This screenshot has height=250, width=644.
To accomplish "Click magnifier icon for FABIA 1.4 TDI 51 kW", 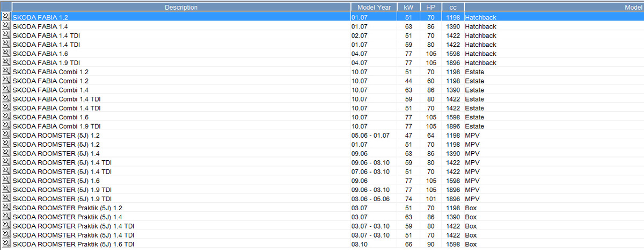I will click(x=5, y=35).
